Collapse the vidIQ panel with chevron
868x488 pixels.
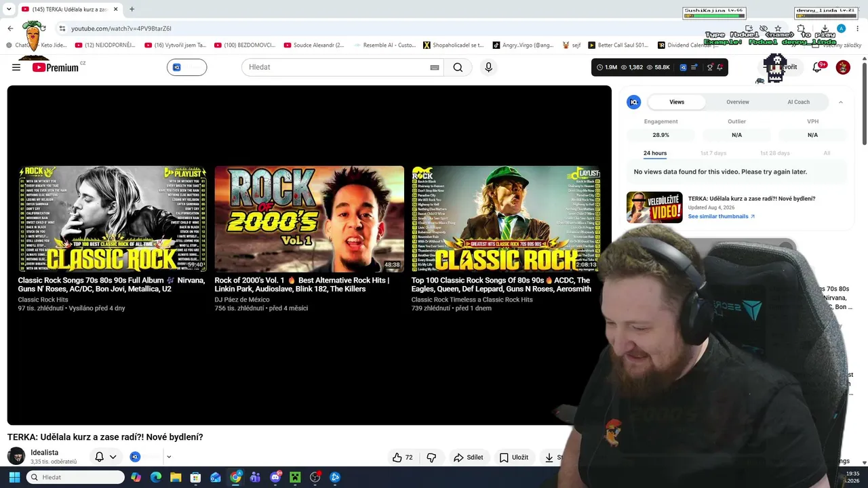point(841,102)
